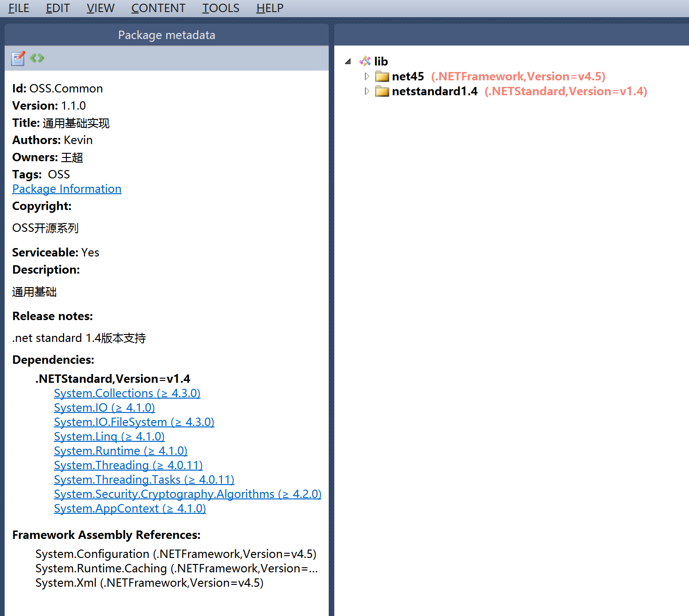Click the (.NETStandard,Version=v1.4) tree annotation
Screen dimensions: 689x616
pos(566,91)
